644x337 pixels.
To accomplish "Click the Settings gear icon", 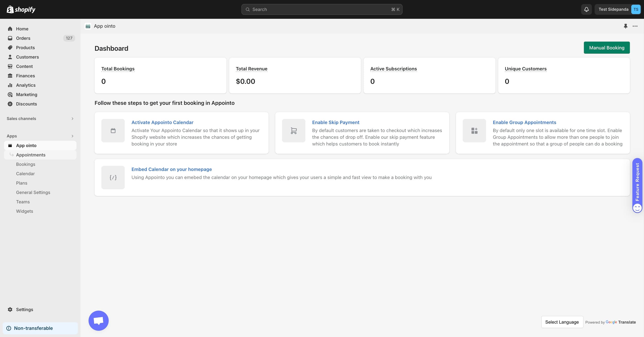I will 10,310.
